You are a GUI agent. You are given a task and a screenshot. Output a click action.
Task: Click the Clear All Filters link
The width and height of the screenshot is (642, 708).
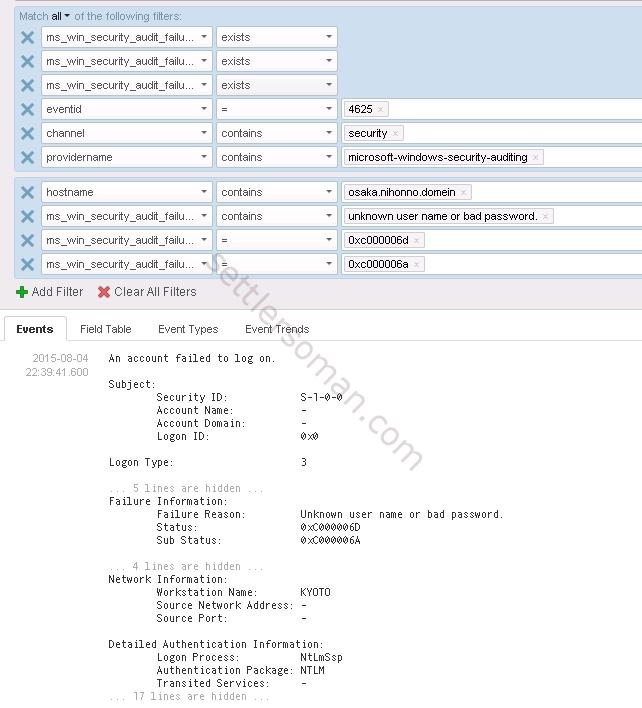point(155,292)
